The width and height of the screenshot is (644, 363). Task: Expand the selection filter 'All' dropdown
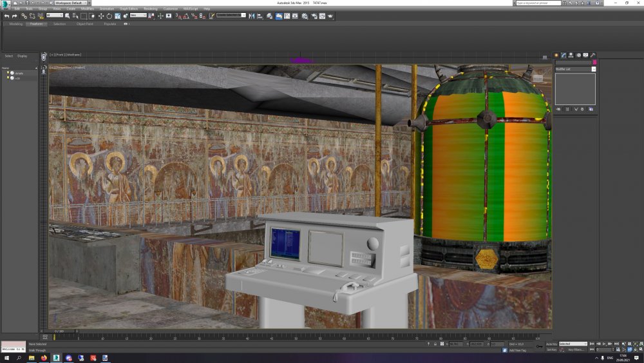point(54,15)
